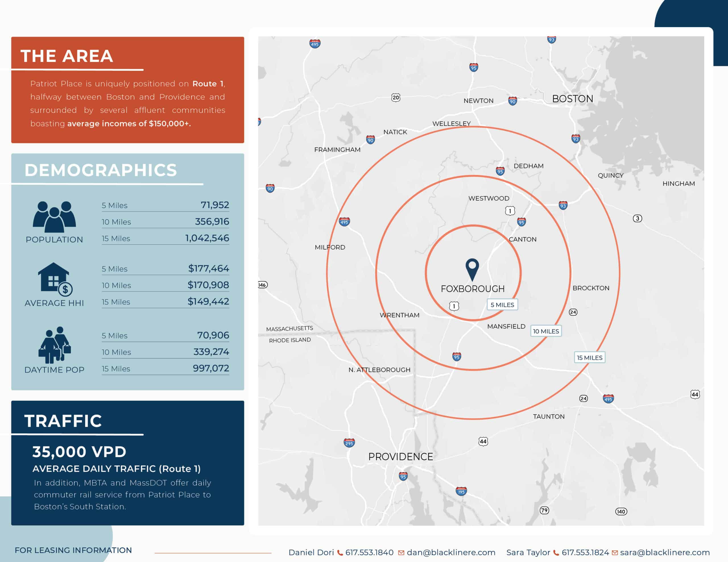Click the Route 146 shield marker
Image resolution: width=728 pixels, height=562 pixels.
pyautogui.click(x=263, y=285)
